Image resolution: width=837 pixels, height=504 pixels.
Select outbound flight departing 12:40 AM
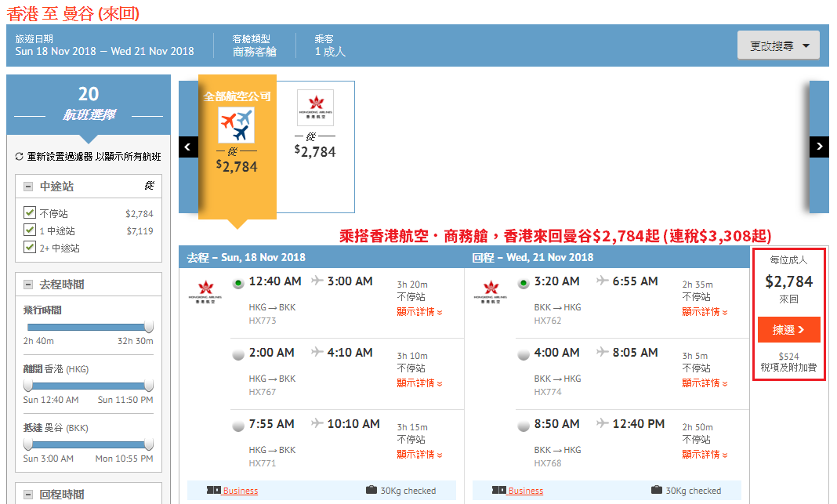tap(238, 283)
